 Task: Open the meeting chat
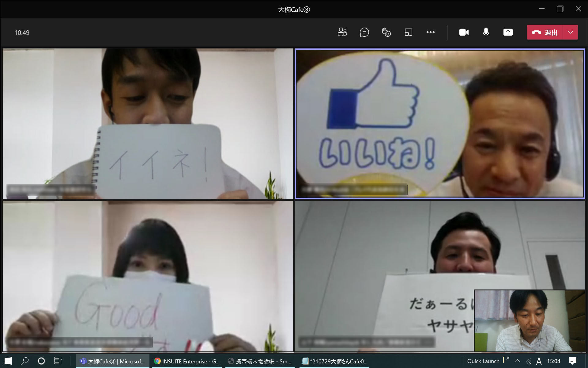click(364, 32)
